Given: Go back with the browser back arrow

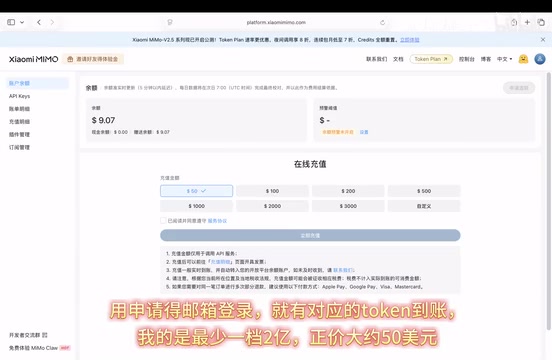Looking at the screenshot, I should (39, 22).
